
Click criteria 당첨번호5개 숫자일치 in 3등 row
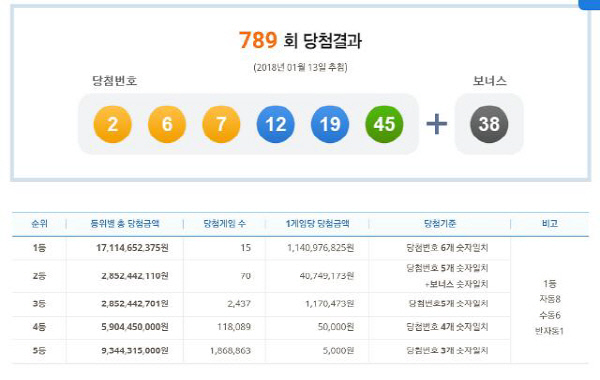point(448,304)
